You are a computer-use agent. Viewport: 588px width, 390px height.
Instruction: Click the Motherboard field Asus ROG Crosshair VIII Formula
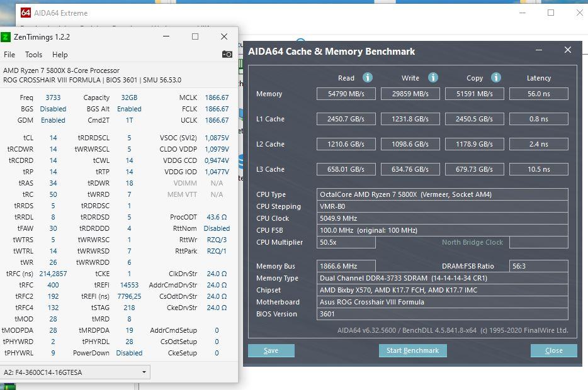tap(443, 302)
